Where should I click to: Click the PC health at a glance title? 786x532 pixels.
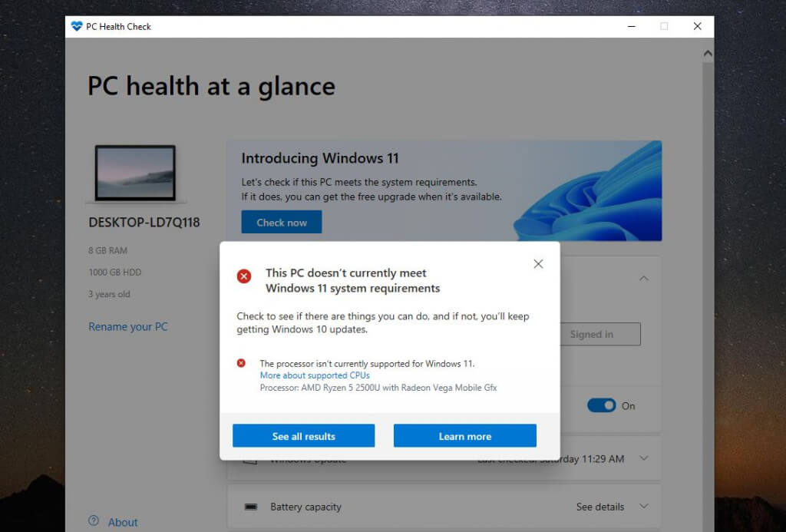click(x=211, y=86)
